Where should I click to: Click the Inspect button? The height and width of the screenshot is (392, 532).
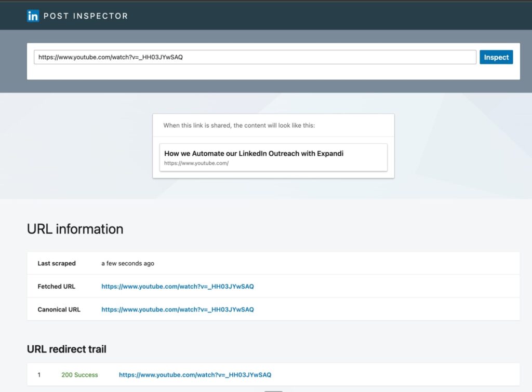pyautogui.click(x=496, y=57)
